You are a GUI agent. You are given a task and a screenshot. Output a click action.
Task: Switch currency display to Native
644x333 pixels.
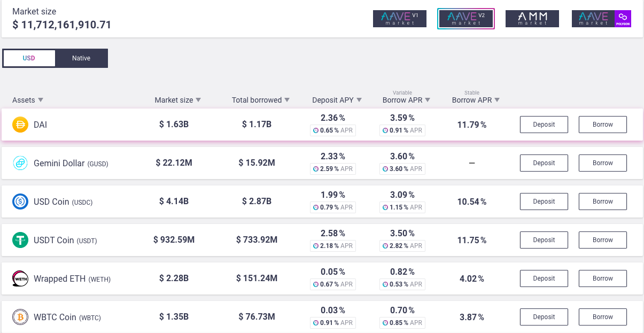point(81,58)
